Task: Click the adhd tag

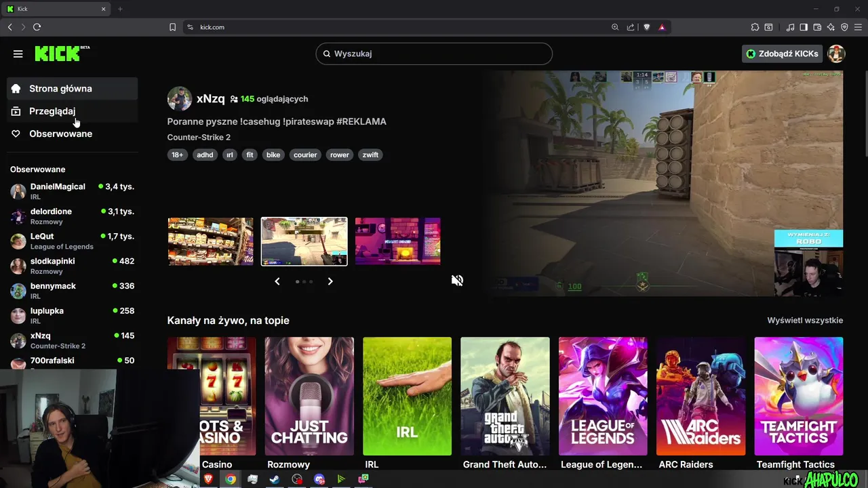Action: [x=205, y=155]
